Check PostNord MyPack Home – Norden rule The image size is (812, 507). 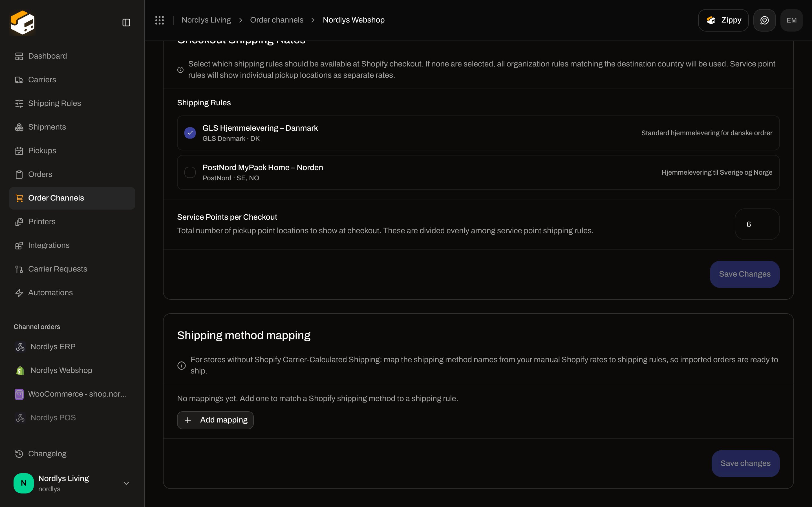coord(190,172)
